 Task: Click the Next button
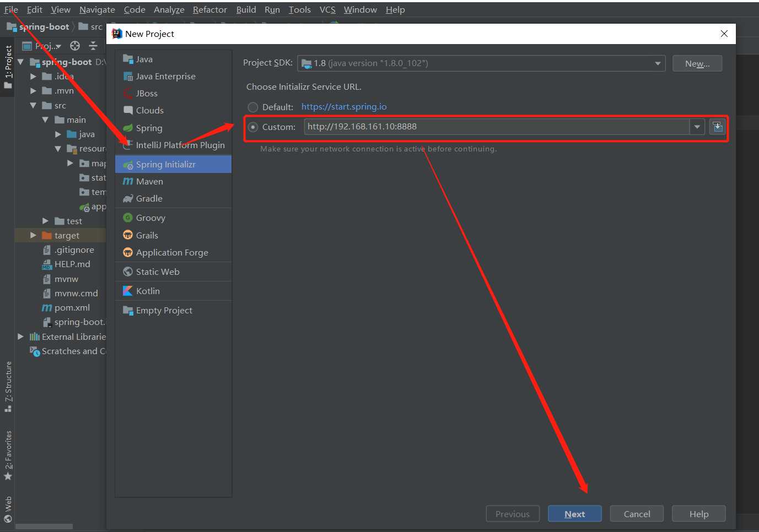click(575, 514)
